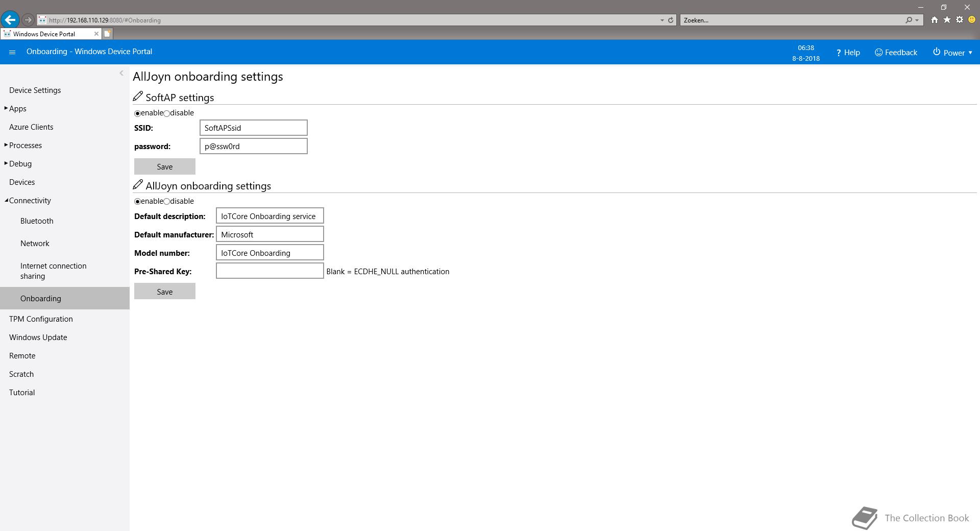Click the SoftAP password input field
The width and height of the screenshot is (980, 531).
point(253,146)
